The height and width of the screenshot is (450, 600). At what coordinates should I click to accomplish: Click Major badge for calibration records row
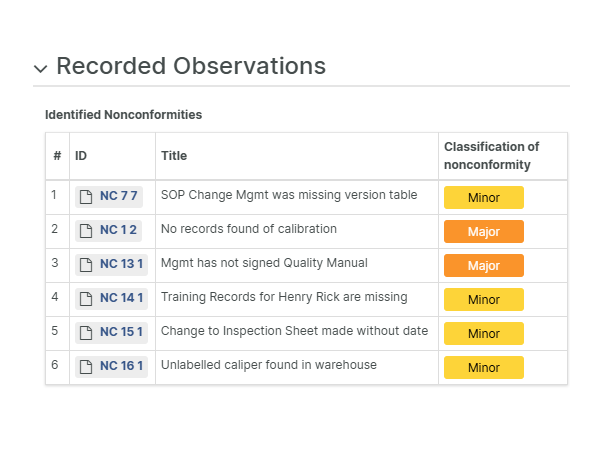(483, 231)
